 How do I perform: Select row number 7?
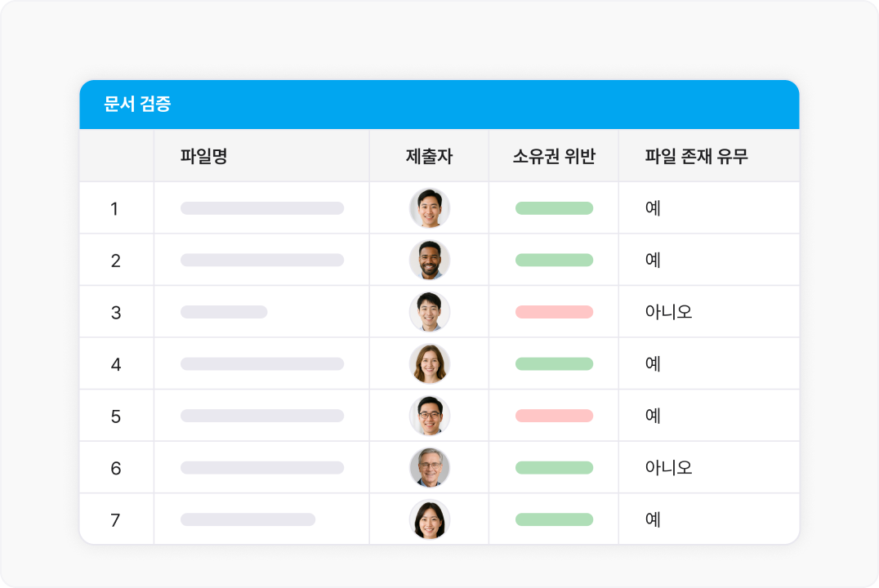(x=115, y=520)
